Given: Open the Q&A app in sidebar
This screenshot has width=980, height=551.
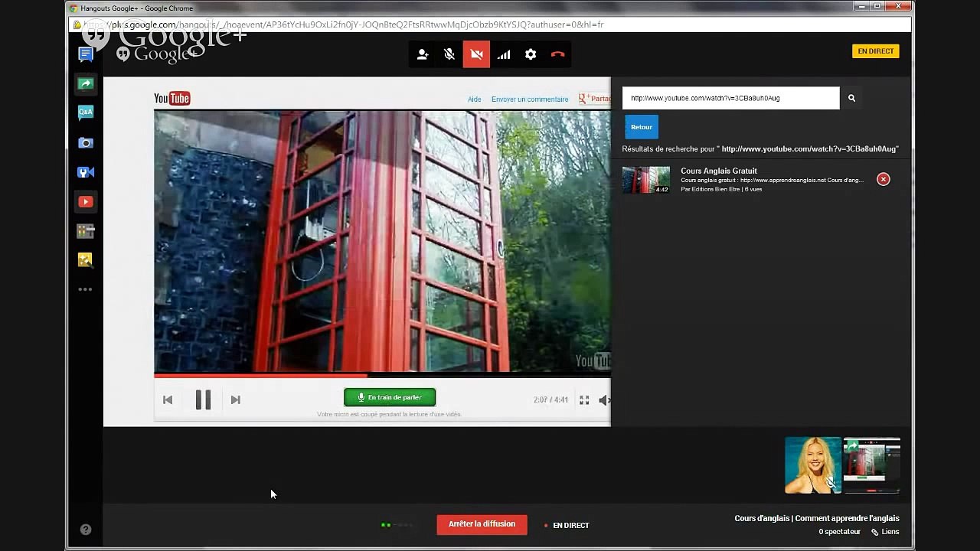Looking at the screenshot, I should coord(86,112).
